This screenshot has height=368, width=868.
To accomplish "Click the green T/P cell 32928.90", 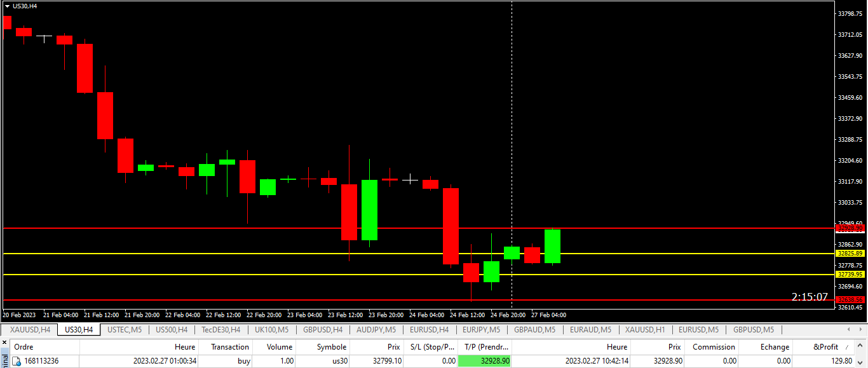I will [x=485, y=361].
